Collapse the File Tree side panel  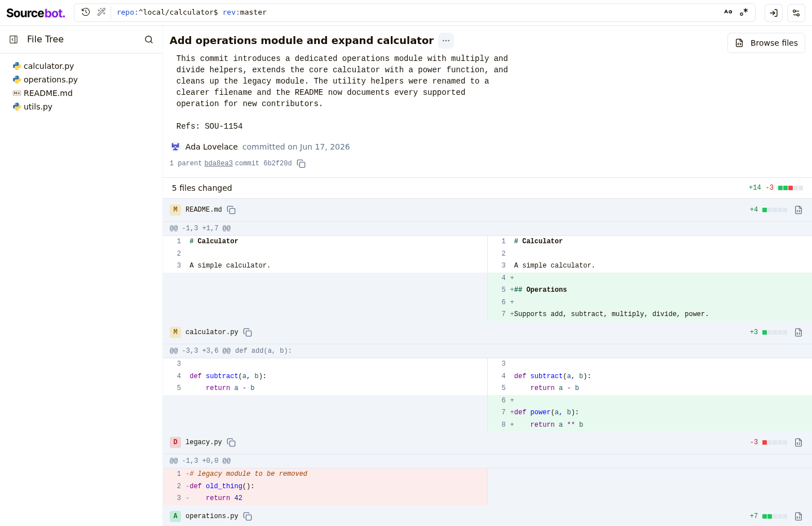tap(14, 40)
